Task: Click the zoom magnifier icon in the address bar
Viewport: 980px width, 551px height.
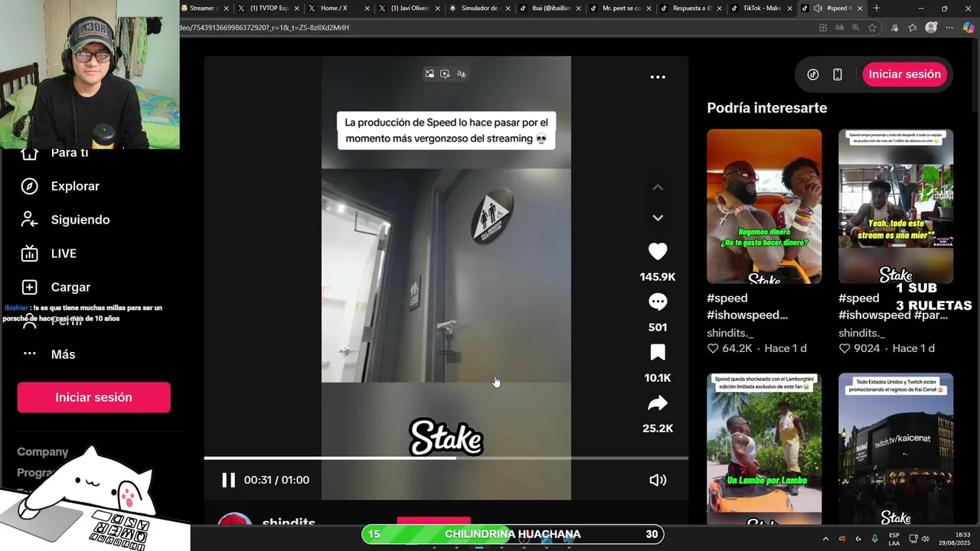Action: (x=856, y=28)
